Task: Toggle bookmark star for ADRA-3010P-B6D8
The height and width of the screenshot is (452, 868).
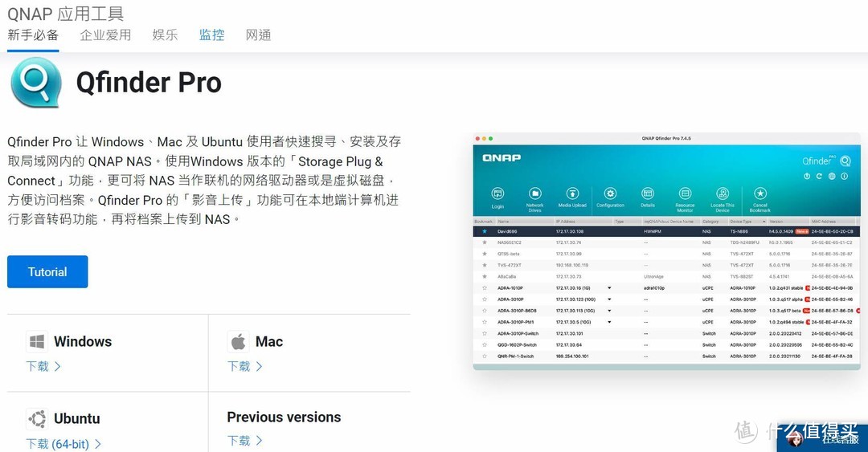Action: pyautogui.click(x=485, y=311)
